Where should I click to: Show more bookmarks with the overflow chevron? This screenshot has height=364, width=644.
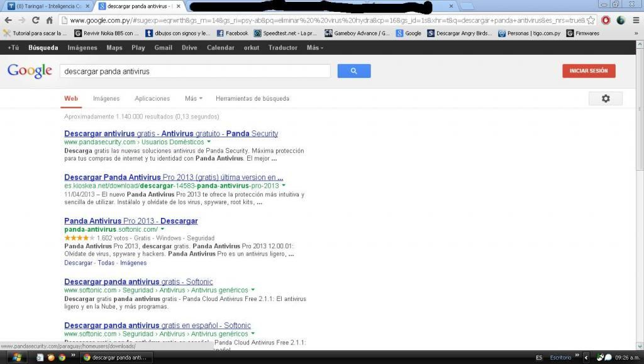(x=636, y=33)
